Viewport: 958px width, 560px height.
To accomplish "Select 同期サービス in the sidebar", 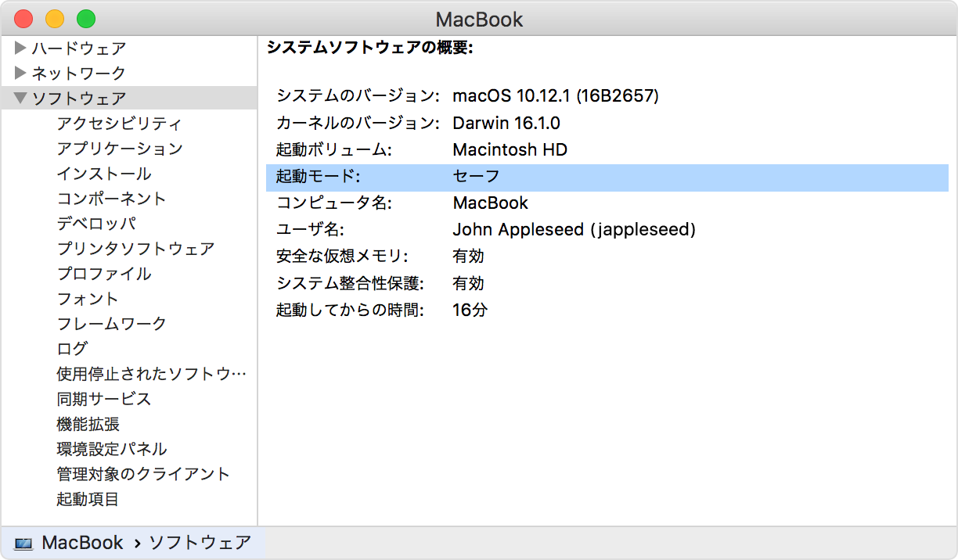I will 103,399.
